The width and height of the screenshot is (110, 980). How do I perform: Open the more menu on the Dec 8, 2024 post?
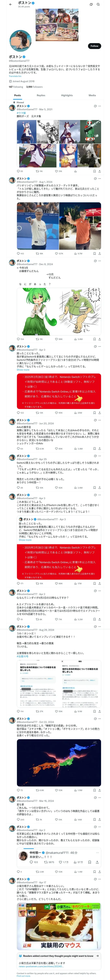(99, 261)
